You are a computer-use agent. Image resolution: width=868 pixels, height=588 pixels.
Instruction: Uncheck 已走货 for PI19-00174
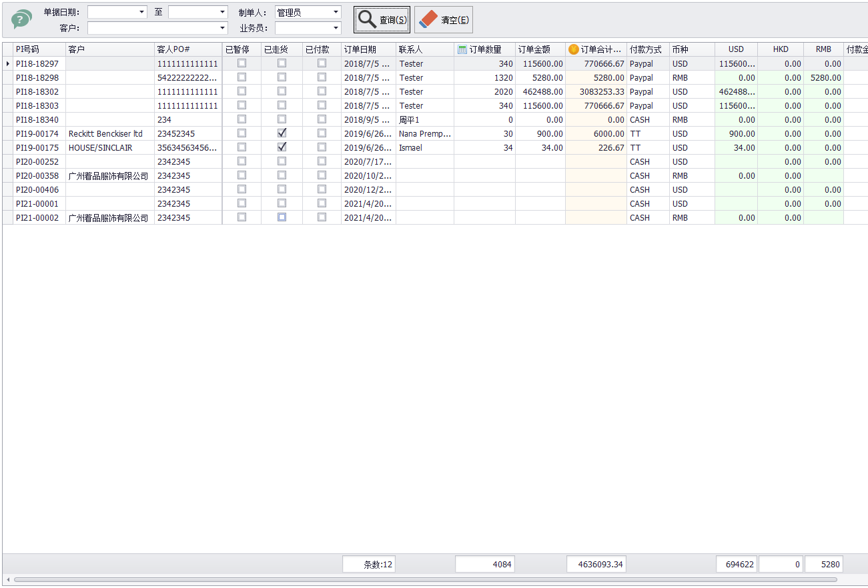(x=282, y=133)
